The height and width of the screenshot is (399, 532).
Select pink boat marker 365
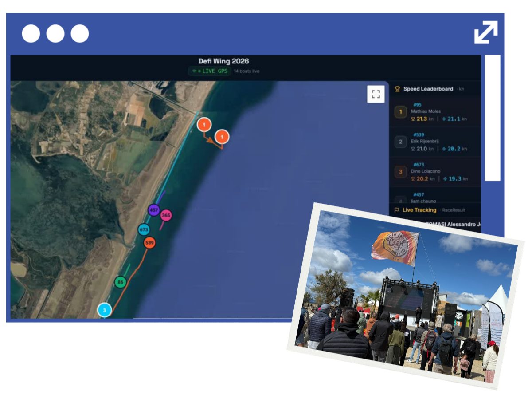pyautogui.click(x=166, y=215)
